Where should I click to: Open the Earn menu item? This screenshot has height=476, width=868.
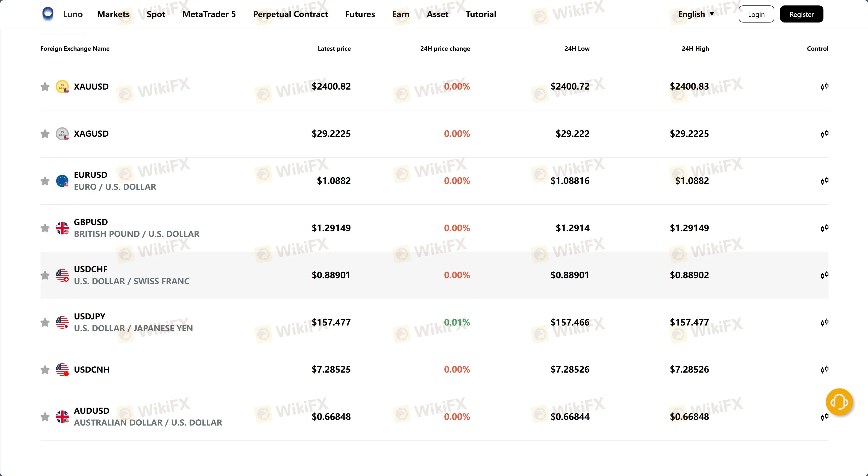tap(401, 14)
